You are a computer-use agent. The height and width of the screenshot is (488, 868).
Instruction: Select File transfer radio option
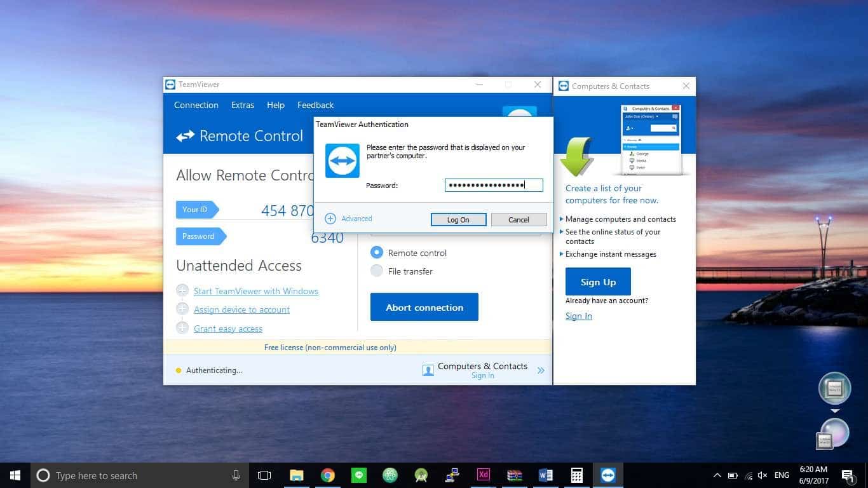pos(377,271)
